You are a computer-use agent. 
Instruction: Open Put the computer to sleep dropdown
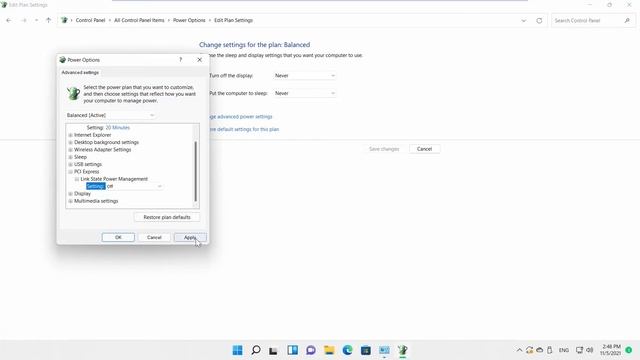click(x=305, y=93)
